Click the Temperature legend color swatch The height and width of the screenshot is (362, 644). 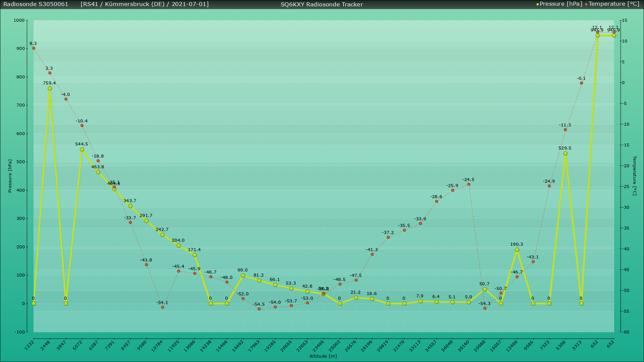[x=586, y=4]
